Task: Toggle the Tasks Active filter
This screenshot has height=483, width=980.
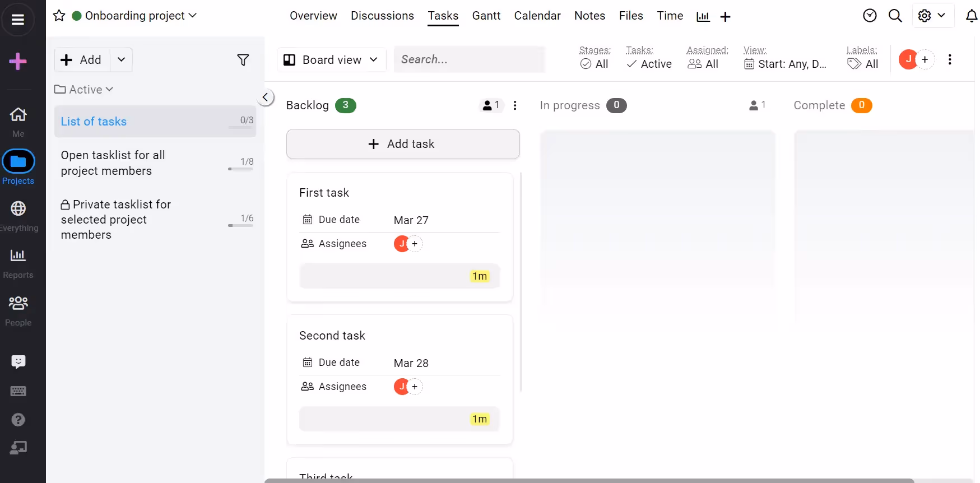Action: click(649, 64)
